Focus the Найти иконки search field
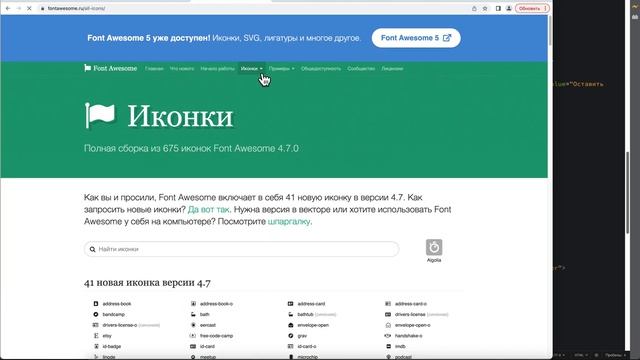640x360 pixels. click(241, 249)
